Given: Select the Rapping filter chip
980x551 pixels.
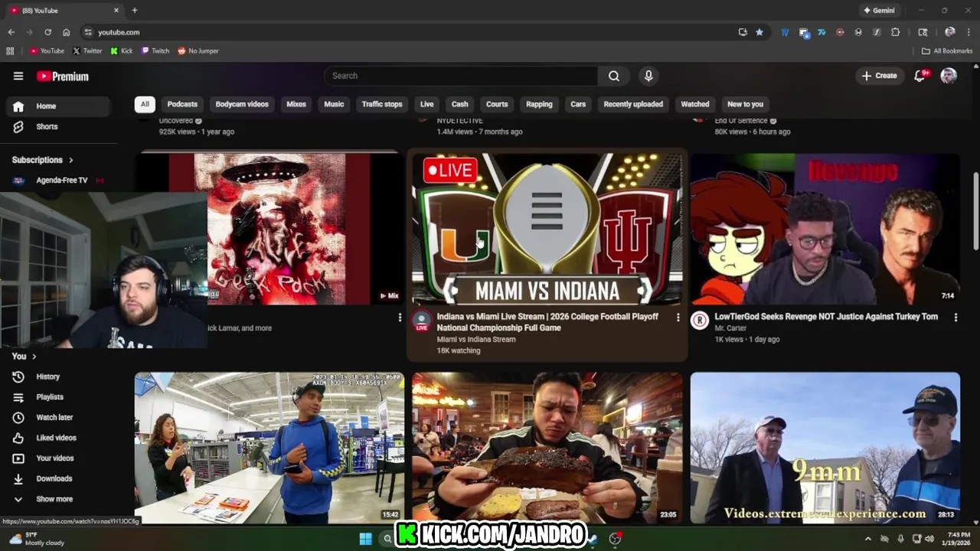Looking at the screenshot, I should coord(539,104).
